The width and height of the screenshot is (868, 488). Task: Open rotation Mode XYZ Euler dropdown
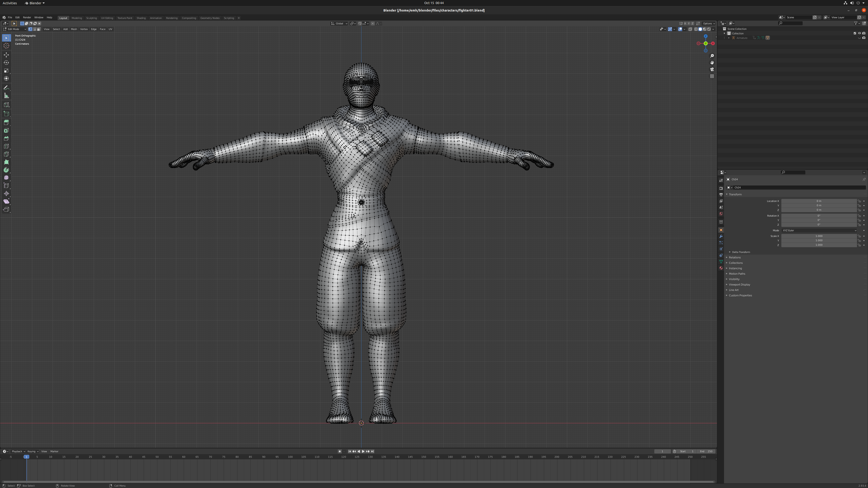pyautogui.click(x=819, y=230)
